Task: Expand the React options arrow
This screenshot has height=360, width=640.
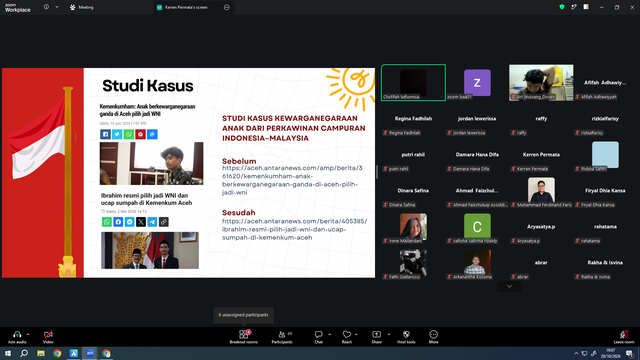Action: tap(356, 334)
